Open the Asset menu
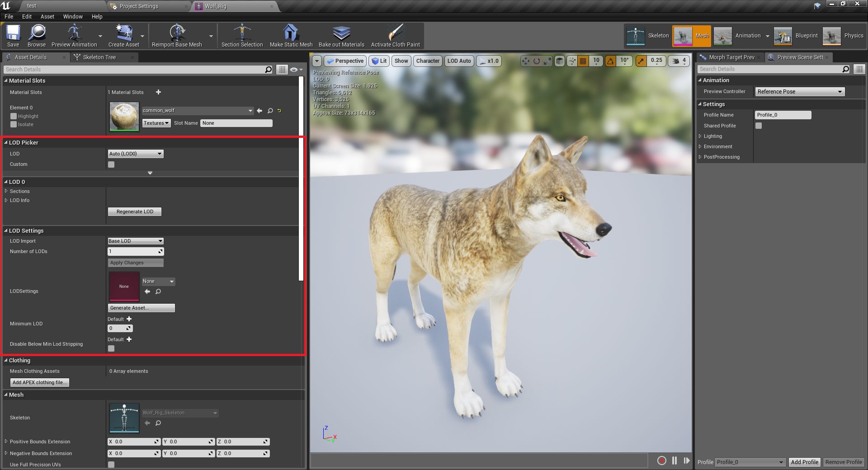 (x=47, y=16)
